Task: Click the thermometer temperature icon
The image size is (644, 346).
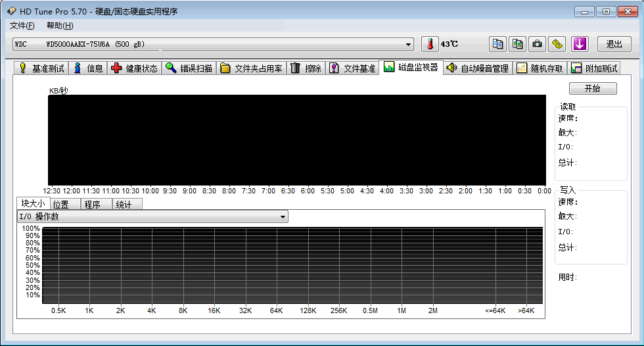Action: tap(429, 44)
